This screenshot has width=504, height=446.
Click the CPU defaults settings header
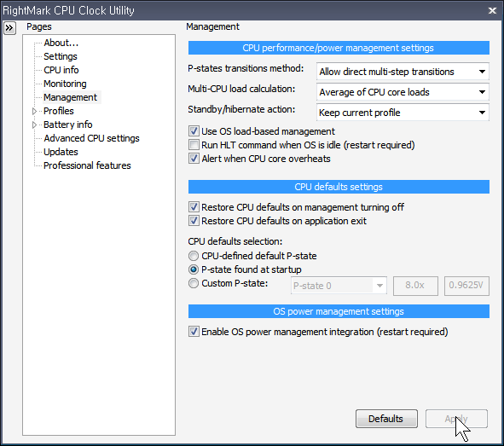tap(339, 187)
